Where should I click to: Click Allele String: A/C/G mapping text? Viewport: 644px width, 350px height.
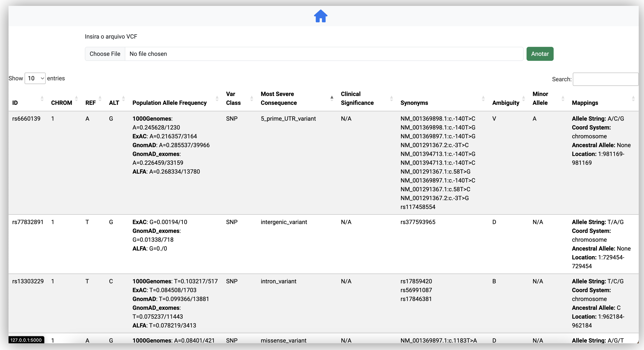[x=598, y=119]
